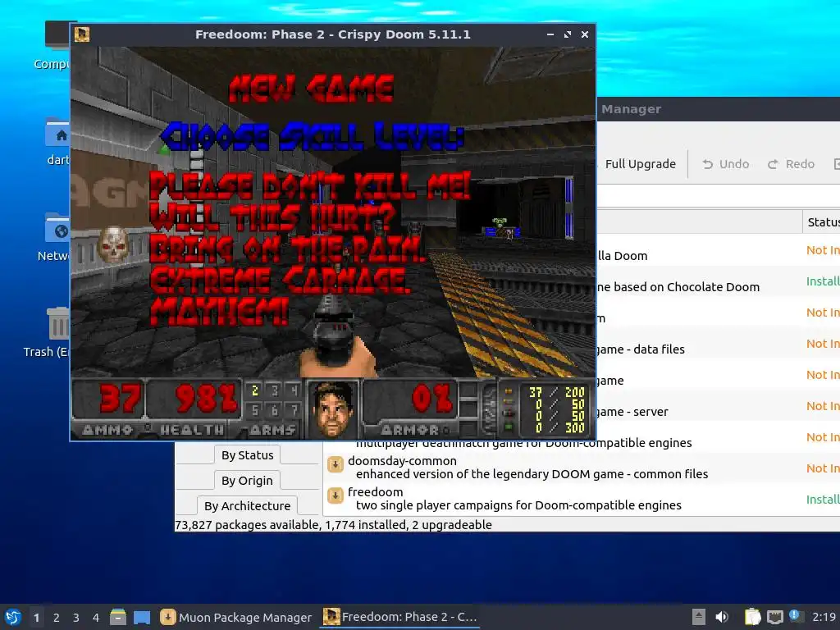
Task: Click the clock in the taskbar
Action: click(824, 617)
